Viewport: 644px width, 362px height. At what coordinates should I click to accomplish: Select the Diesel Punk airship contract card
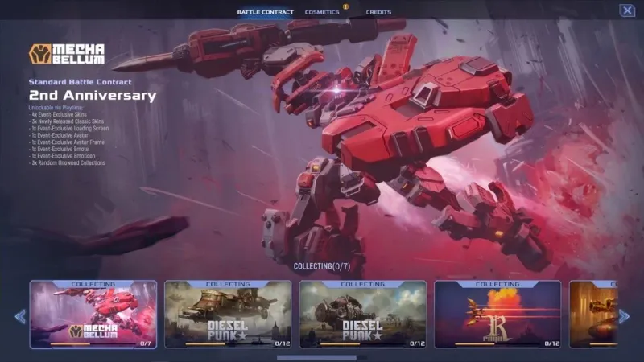coord(228,315)
